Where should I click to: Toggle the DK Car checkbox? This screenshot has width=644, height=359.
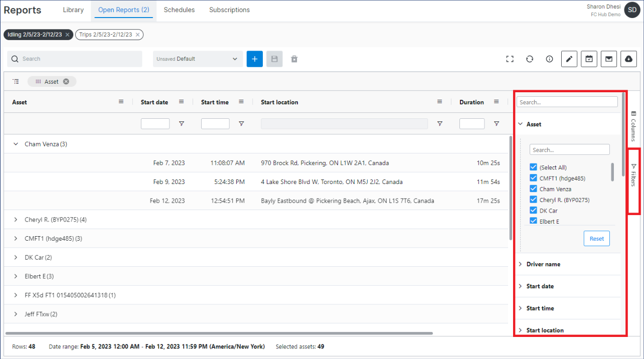click(x=533, y=211)
